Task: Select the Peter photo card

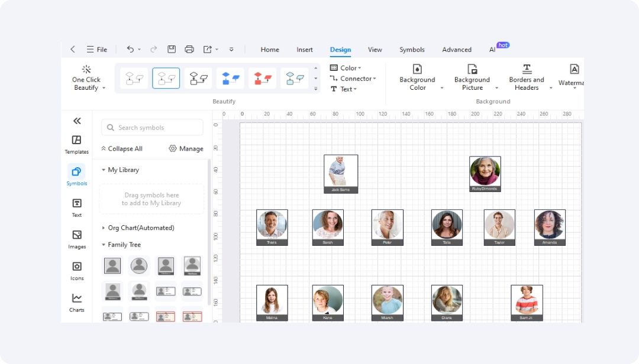Action: click(387, 227)
